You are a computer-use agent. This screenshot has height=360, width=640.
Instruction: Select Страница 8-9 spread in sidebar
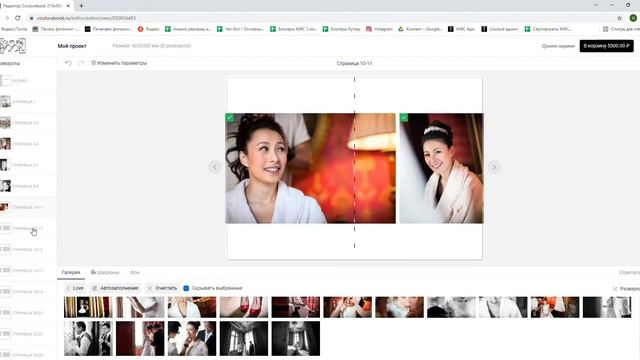pyautogui.click(x=27, y=186)
